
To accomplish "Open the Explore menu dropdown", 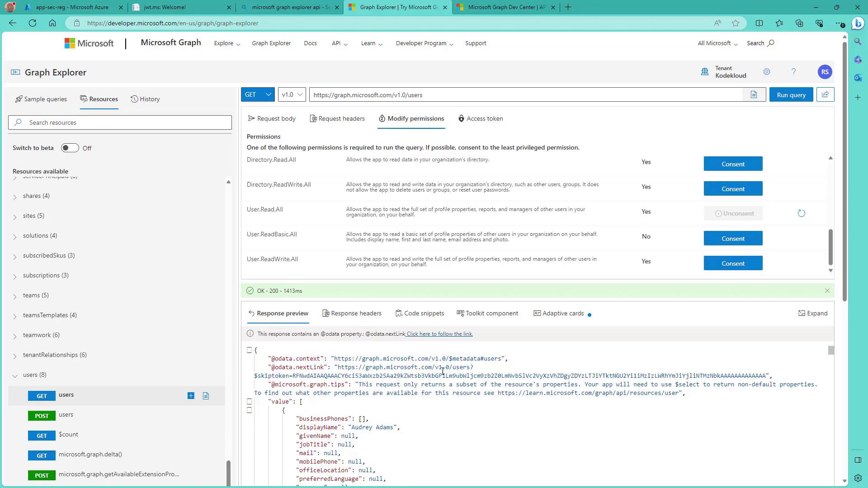I will (227, 43).
